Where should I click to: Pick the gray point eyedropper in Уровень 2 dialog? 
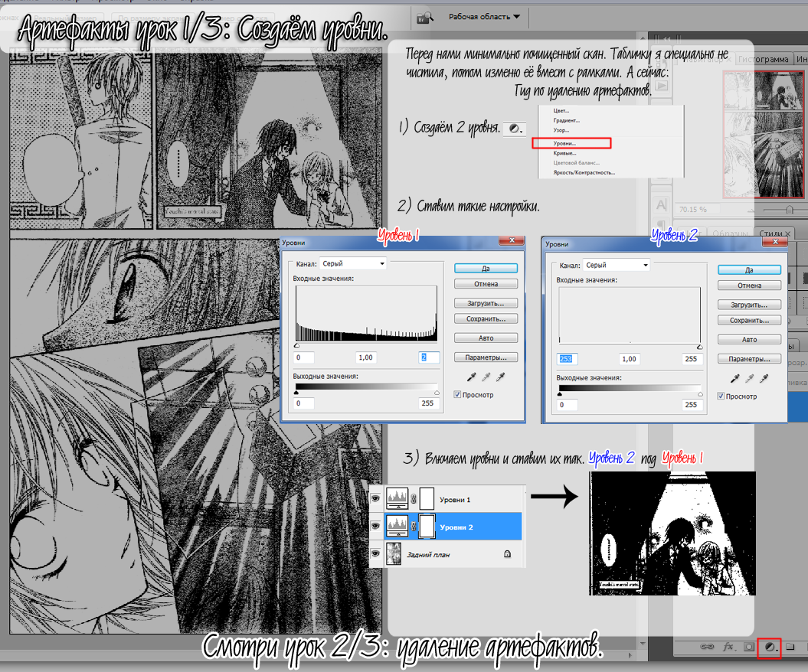point(750,379)
